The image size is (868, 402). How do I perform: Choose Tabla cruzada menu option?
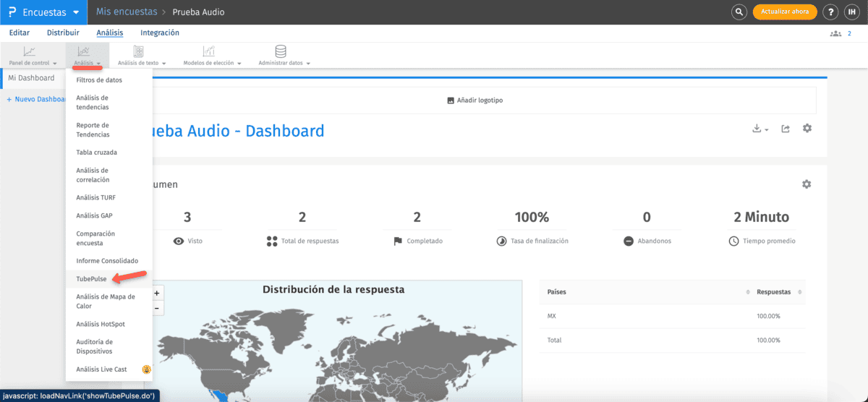[96, 153]
